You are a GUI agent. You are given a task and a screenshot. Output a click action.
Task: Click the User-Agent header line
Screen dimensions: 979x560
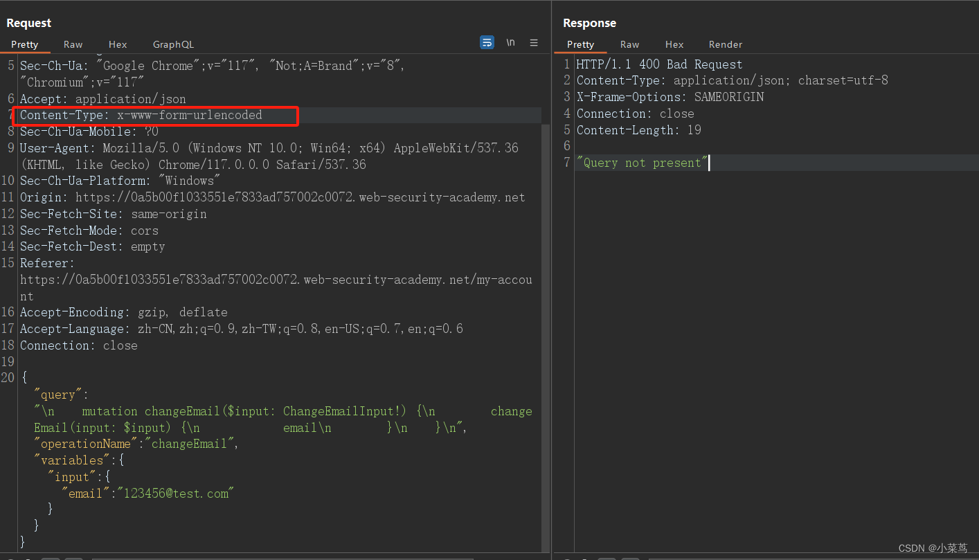[269, 156]
